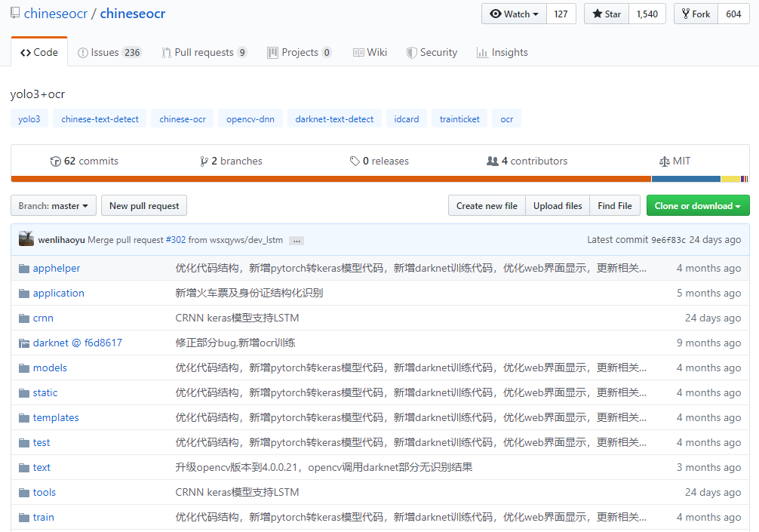Select the idcard topic tag
This screenshot has height=532, width=759.
point(407,119)
